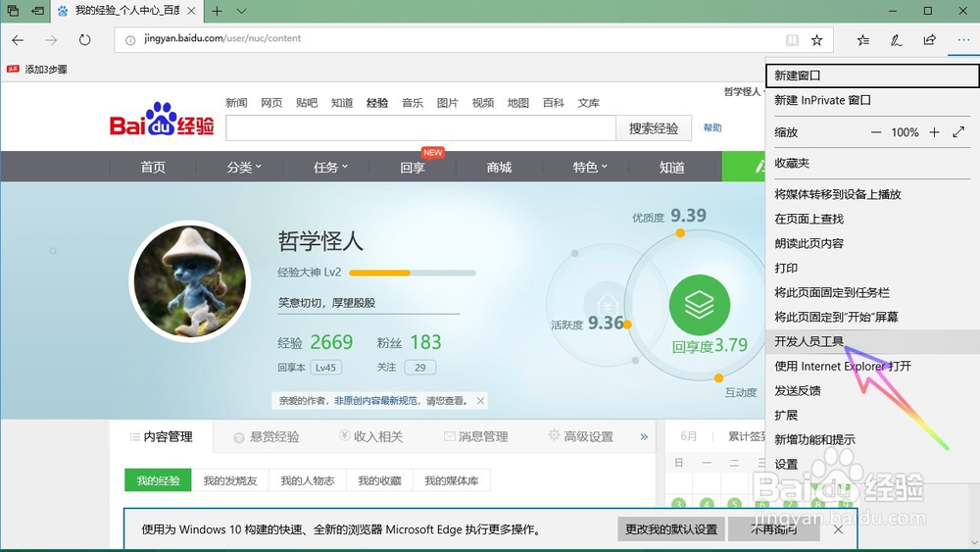The image size is (980, 552).
Task: Open 回享 navigation item with NEW badge
Action: tap(413, 167)
